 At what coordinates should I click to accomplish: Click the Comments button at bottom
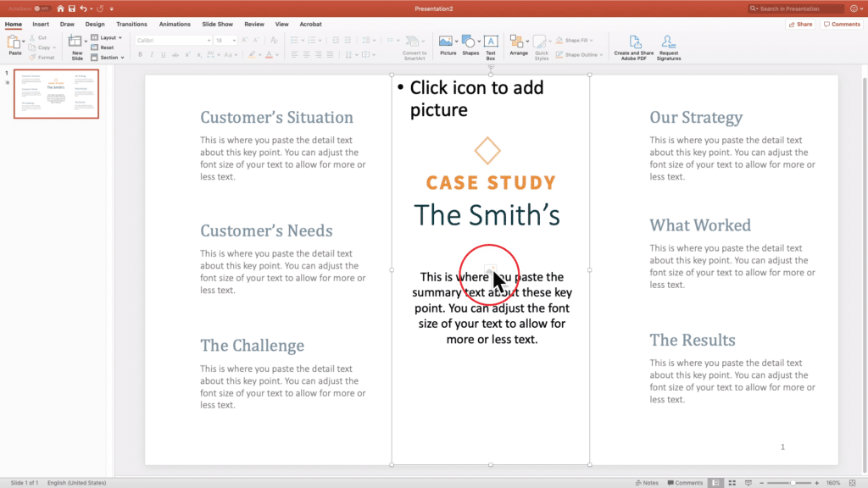[683, 482]
